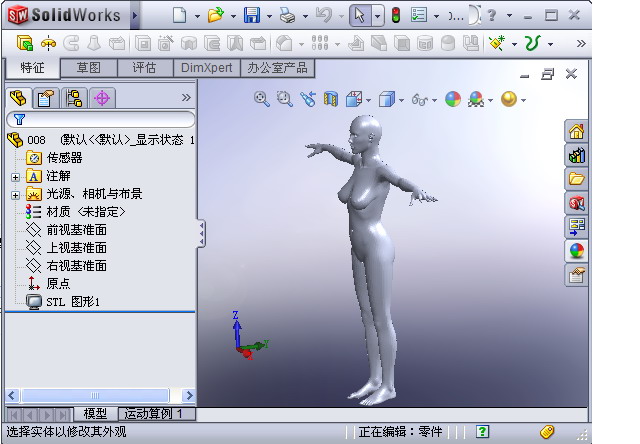Open the Curves tool
The image size is (640, 444).
pyautogui.click(x=533, y=43)
